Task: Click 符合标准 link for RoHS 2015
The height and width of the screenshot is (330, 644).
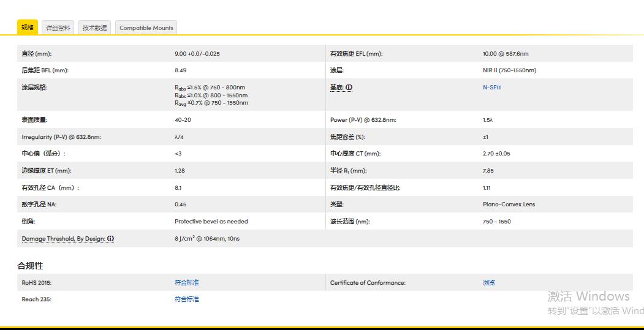Action: click(x=187, y=283)
